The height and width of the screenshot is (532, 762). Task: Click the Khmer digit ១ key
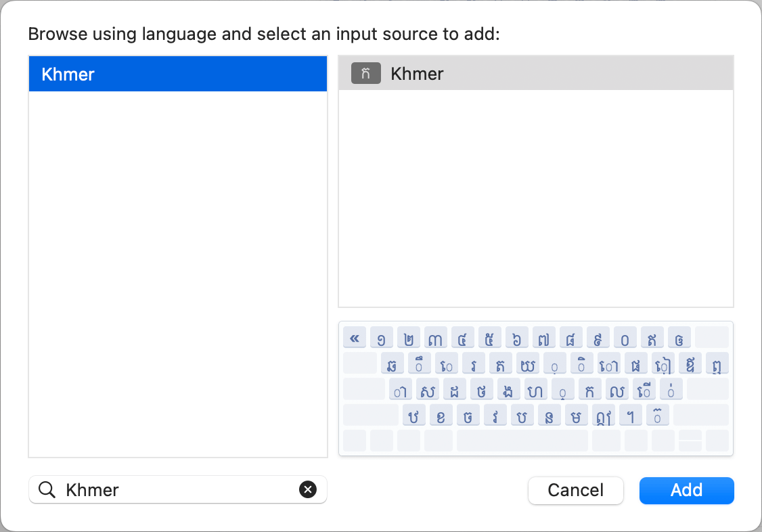tap(382, 337)
